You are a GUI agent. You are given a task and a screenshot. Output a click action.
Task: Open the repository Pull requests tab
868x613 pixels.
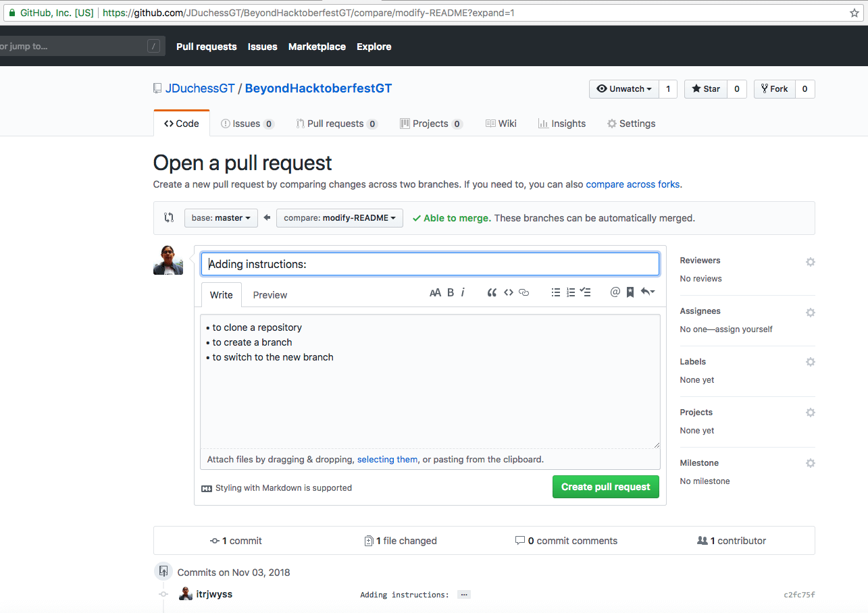[x=336, y=124]
